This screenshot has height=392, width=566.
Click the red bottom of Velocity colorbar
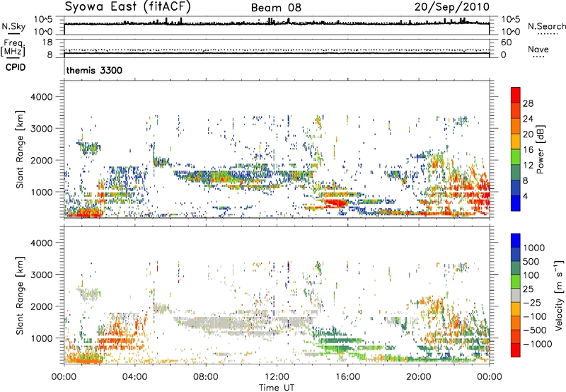pyautogui.click(x=516, y=350)
